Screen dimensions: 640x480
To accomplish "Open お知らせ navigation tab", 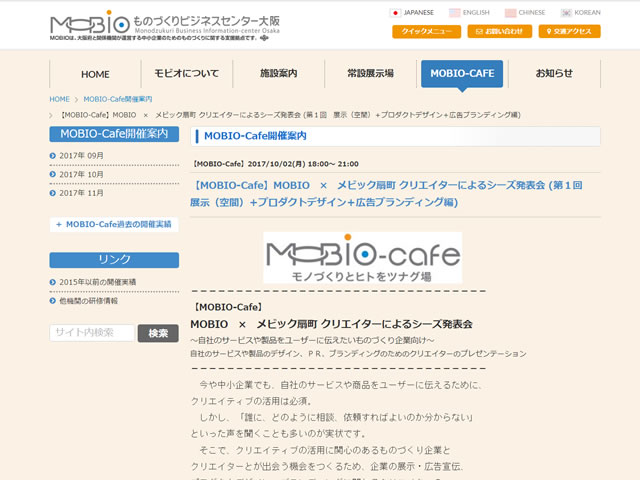I will pos(554,74).
